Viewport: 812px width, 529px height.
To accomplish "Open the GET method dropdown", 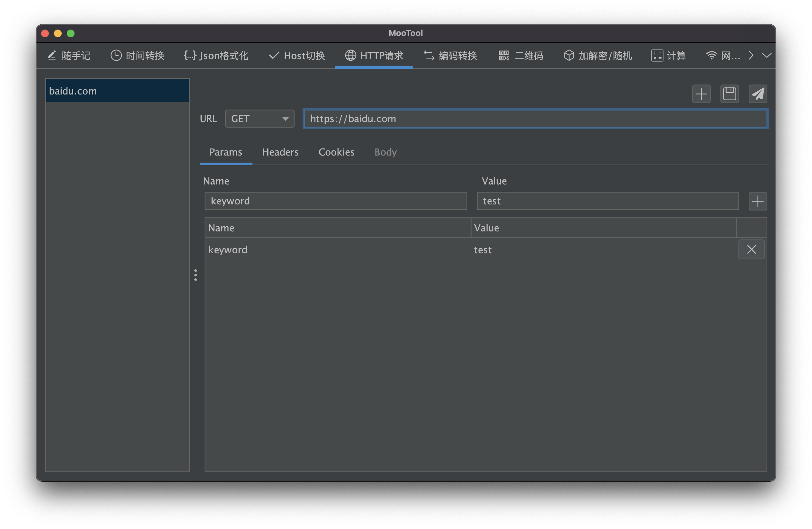I will 260,119.
